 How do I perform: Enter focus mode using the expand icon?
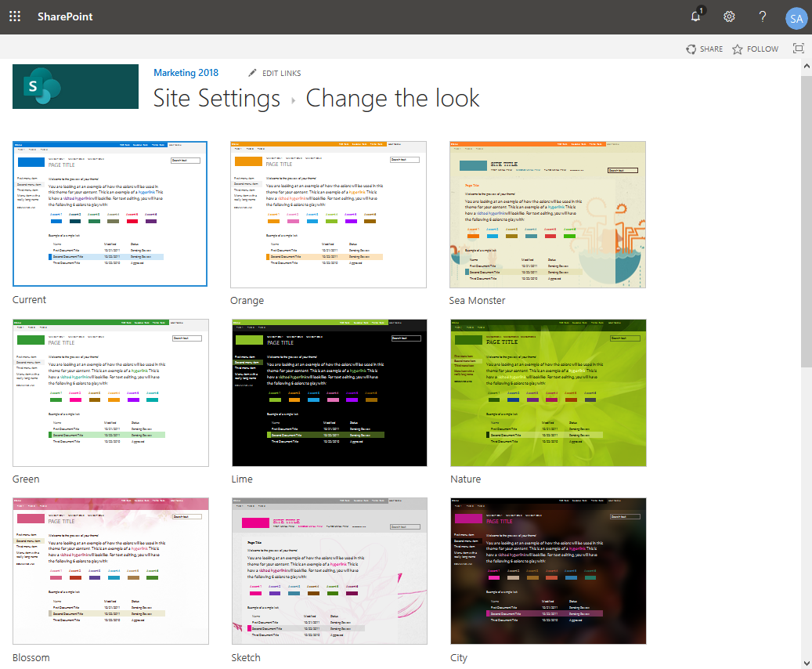tap(798, 48)
